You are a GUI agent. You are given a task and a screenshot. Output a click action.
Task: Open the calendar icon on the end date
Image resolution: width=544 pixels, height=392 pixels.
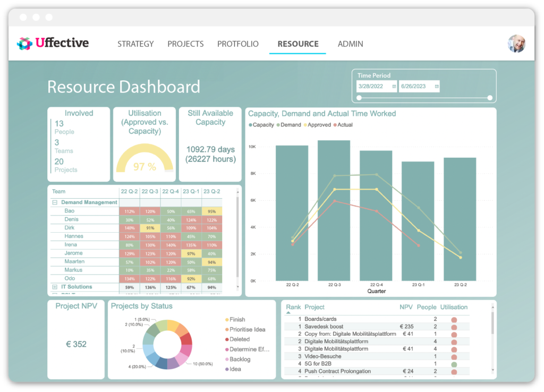click(437, 86)
